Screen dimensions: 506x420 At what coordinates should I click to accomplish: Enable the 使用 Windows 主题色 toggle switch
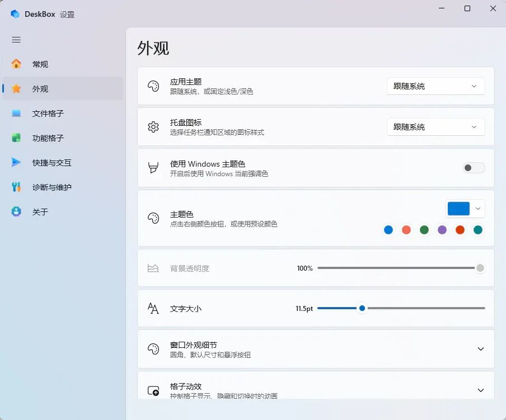[474, 168]
